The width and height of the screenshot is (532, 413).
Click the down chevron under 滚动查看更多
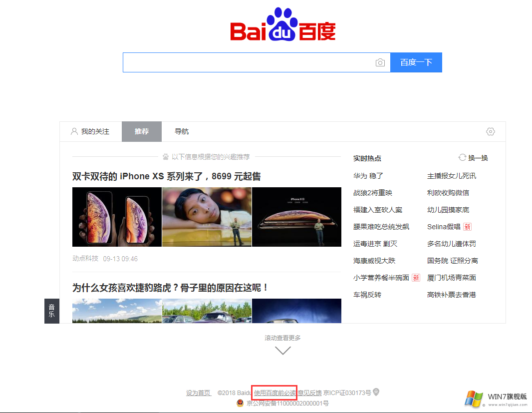point(282,350)
